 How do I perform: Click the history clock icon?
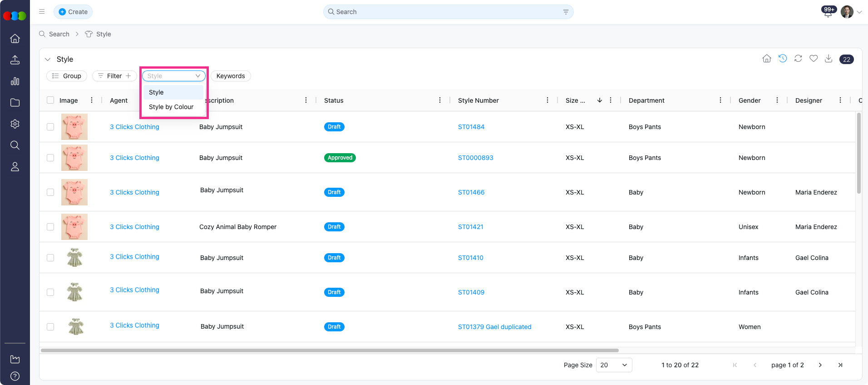(x=783, y=59)
